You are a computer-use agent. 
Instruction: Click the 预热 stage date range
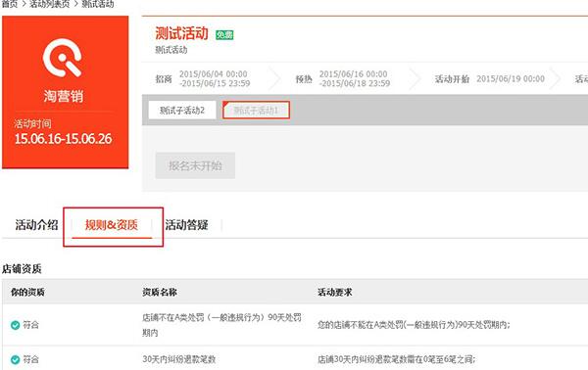[x=355, y=78]
